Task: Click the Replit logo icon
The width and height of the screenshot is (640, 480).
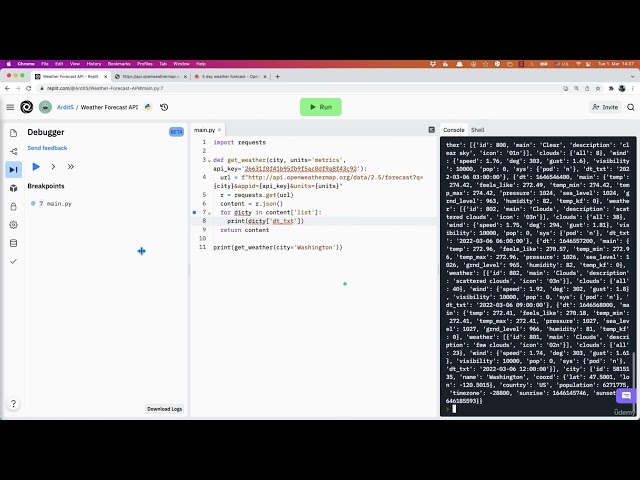Action: click(27, 107)
